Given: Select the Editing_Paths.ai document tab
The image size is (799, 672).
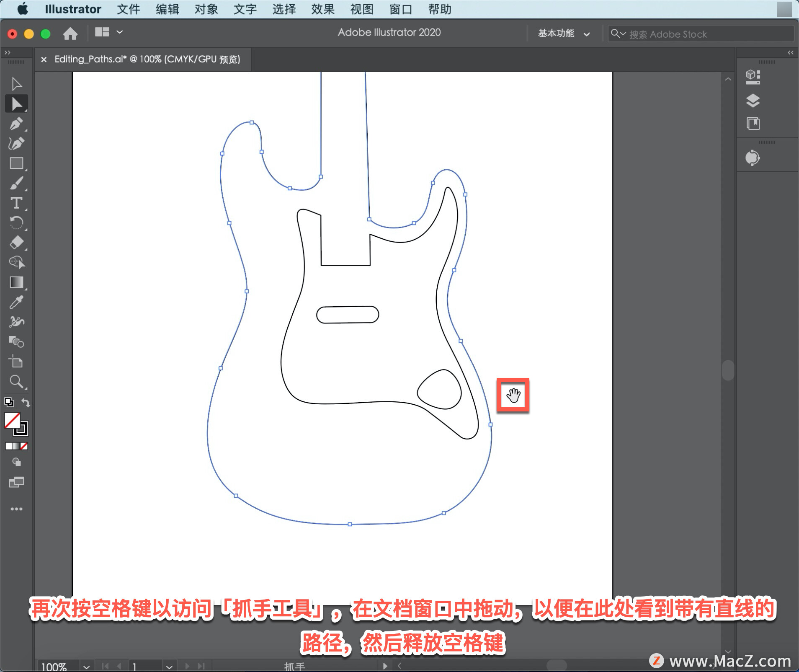Looking at the screenshot, I should pos(147,59).
